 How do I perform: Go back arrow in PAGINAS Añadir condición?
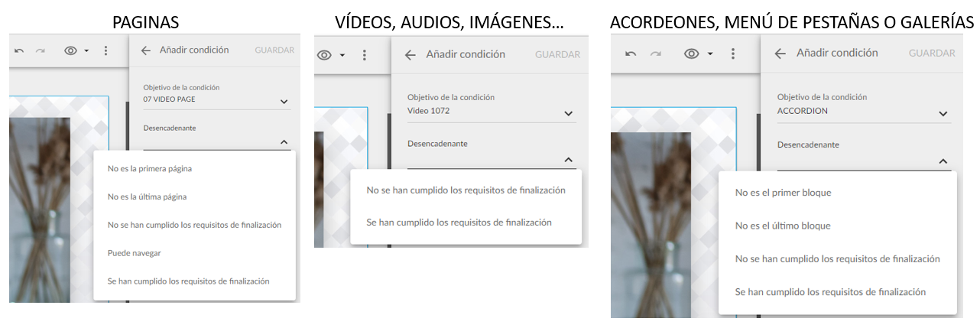146,50
